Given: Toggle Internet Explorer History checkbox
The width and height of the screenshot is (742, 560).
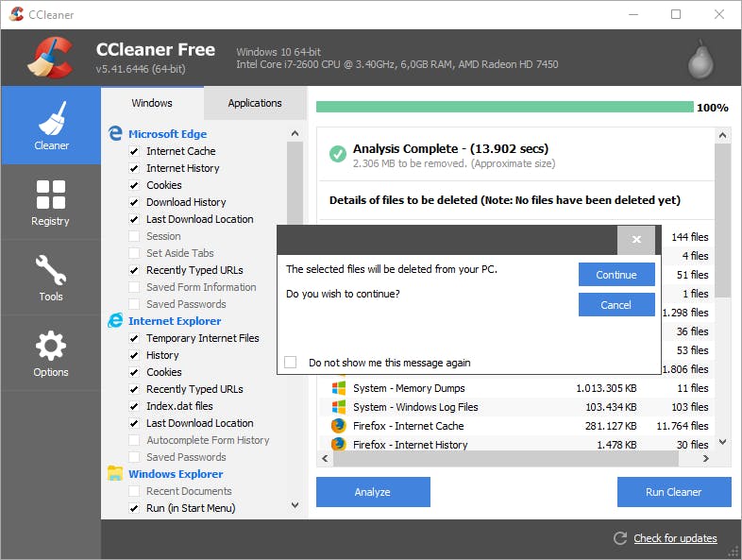Looking at the screenshot, I should pos(134,355).
